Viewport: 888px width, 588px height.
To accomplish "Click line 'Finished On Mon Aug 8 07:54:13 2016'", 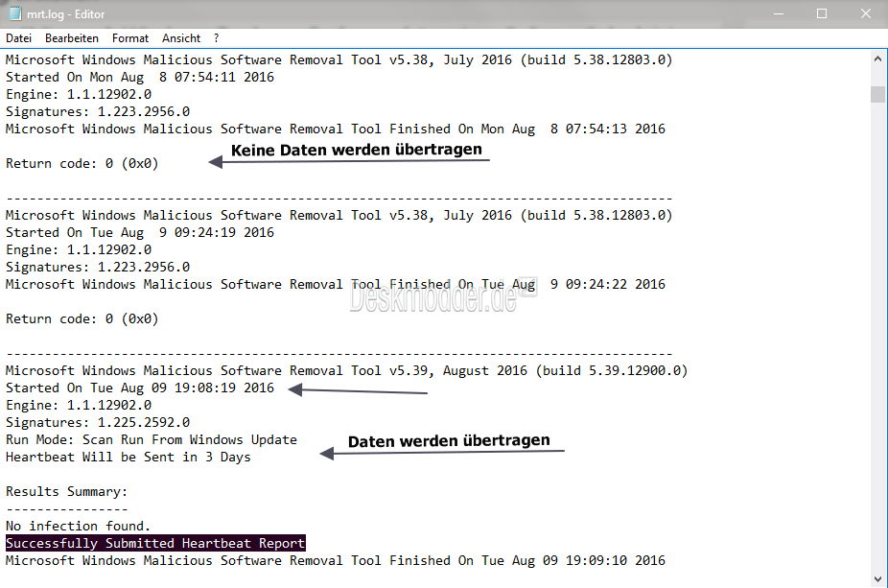I will (x=336, y=129).
